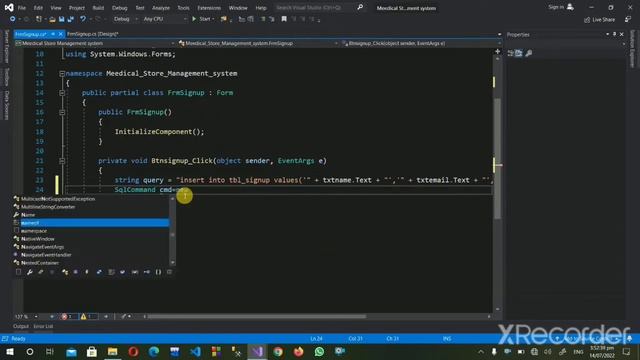Viewport: 640px width, 360px height.
Task: Click the Open File folder icon
Action: click(52, 19)
